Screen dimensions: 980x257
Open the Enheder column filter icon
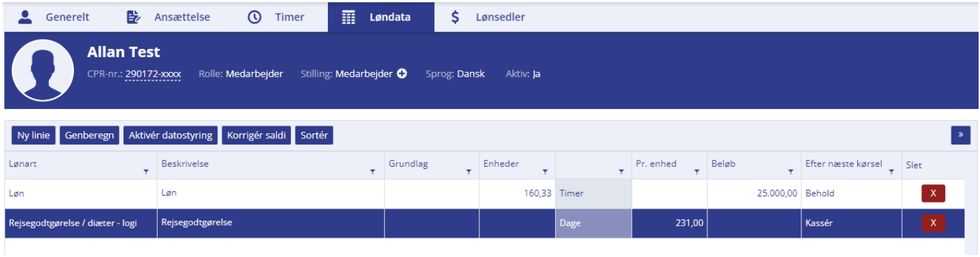pyautogui.click(x=544, y=171)
